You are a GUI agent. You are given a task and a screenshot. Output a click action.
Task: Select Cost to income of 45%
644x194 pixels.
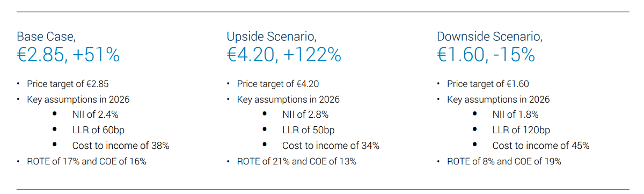tap(541, 146)
